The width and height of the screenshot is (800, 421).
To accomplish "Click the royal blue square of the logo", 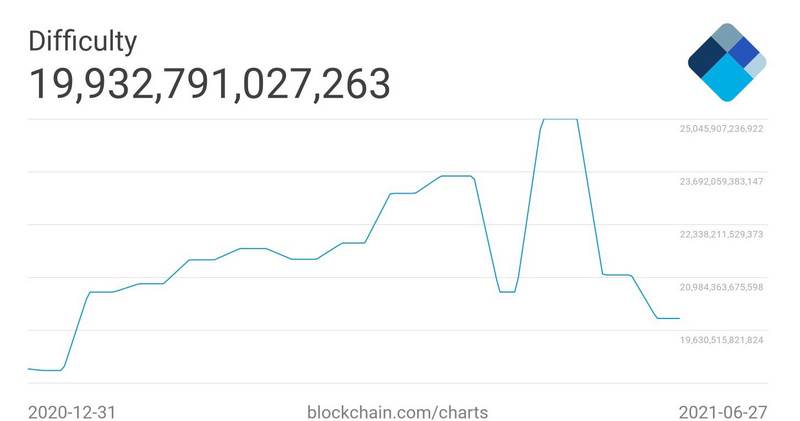I will click(743, 52).
